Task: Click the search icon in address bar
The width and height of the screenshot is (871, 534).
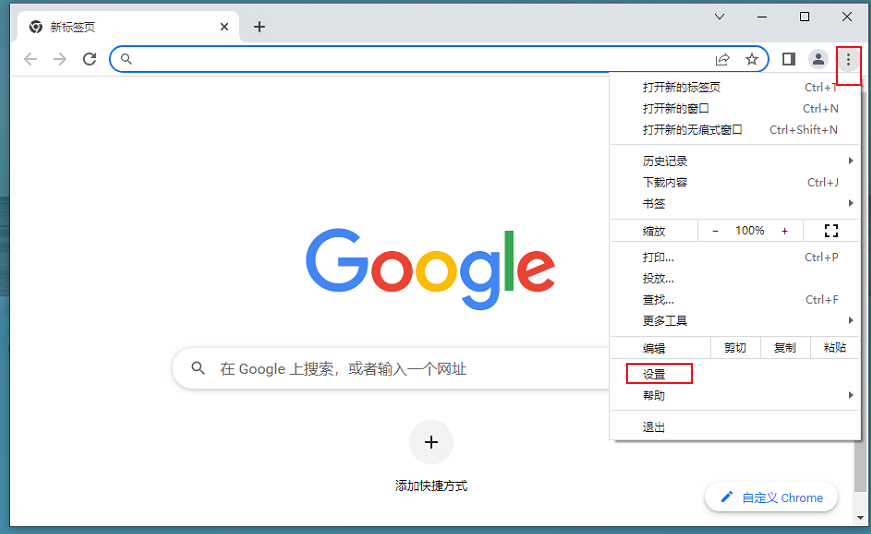Action: [x=126, y=59]
